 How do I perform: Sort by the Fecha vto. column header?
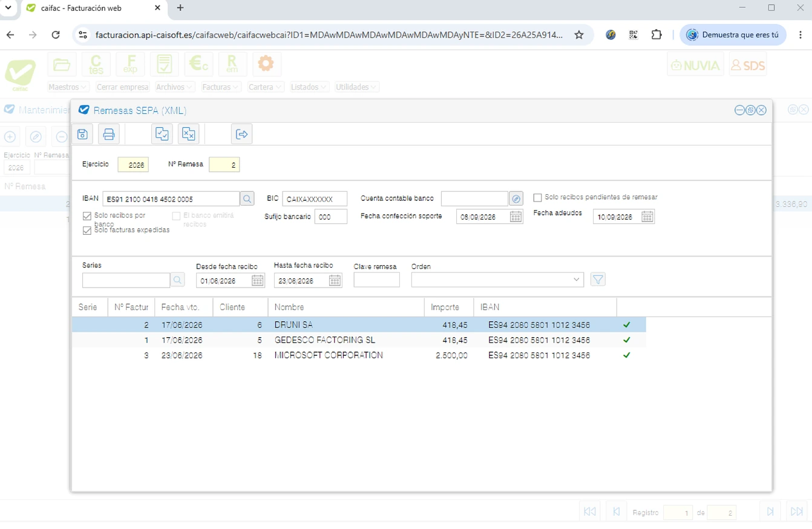pyautogui.click(x=184, y=307)
